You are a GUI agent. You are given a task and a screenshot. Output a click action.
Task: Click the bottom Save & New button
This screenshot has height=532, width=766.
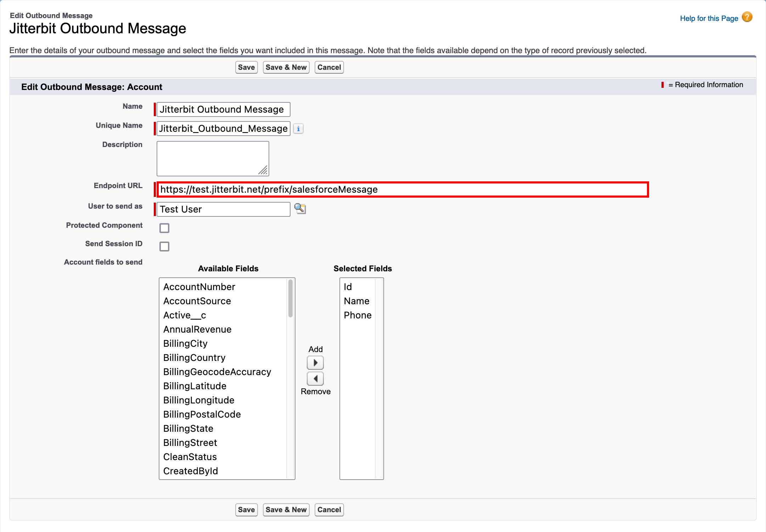click(286, 510)
